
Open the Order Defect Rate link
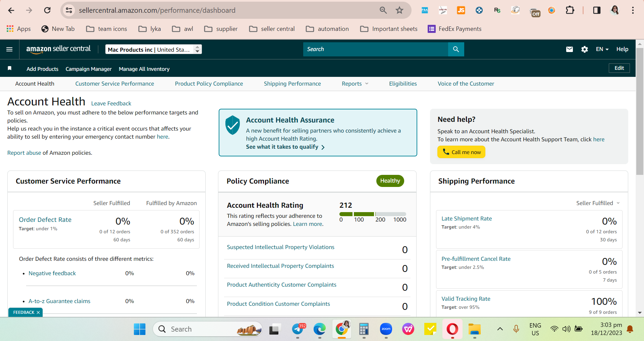click(x=45, y=220)
